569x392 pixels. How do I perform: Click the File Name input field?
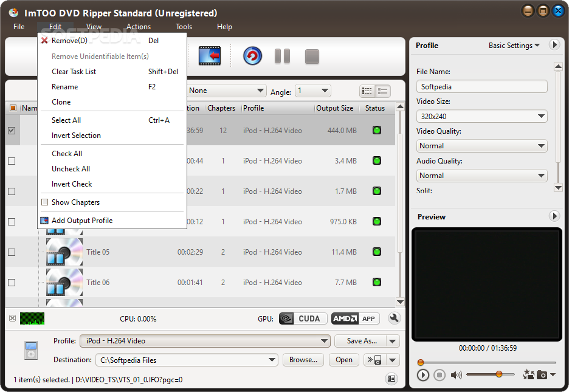(x=482, y=87)
